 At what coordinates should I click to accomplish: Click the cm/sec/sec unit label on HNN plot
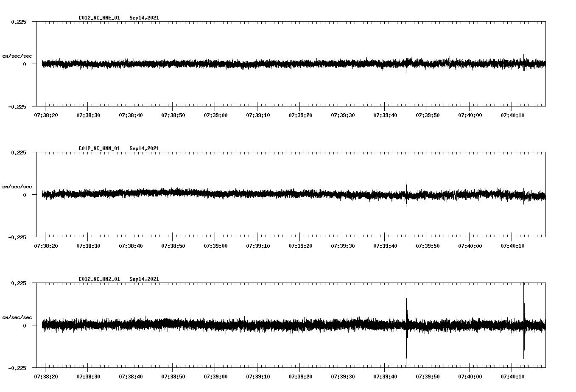(x=17, y=187)
